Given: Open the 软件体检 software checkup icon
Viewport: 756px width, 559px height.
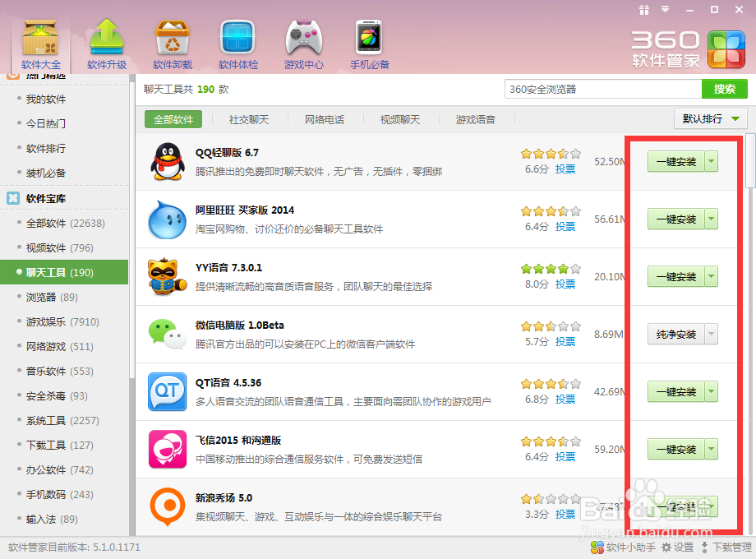Looking at the screenshot, I should coord(237,45).
